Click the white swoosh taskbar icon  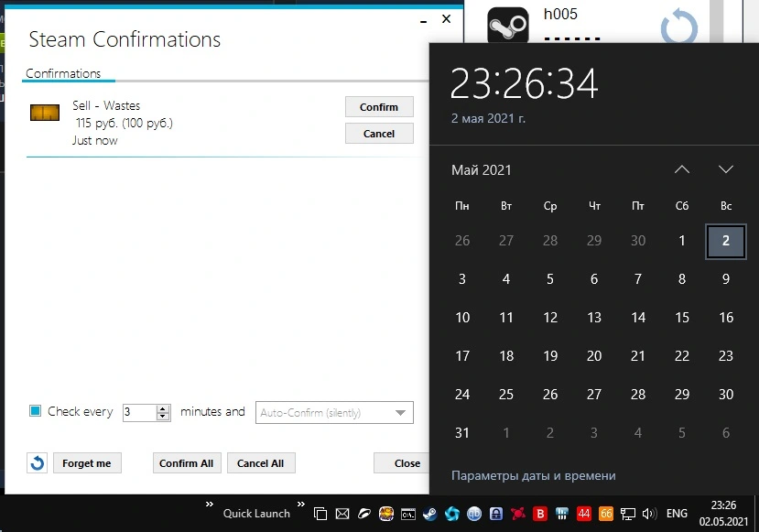point(364,514)
